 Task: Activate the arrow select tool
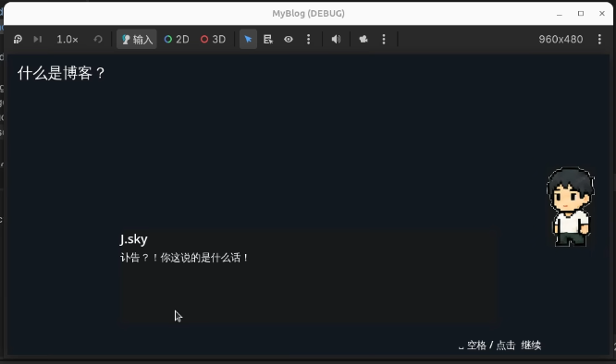[x=248, y=39]
